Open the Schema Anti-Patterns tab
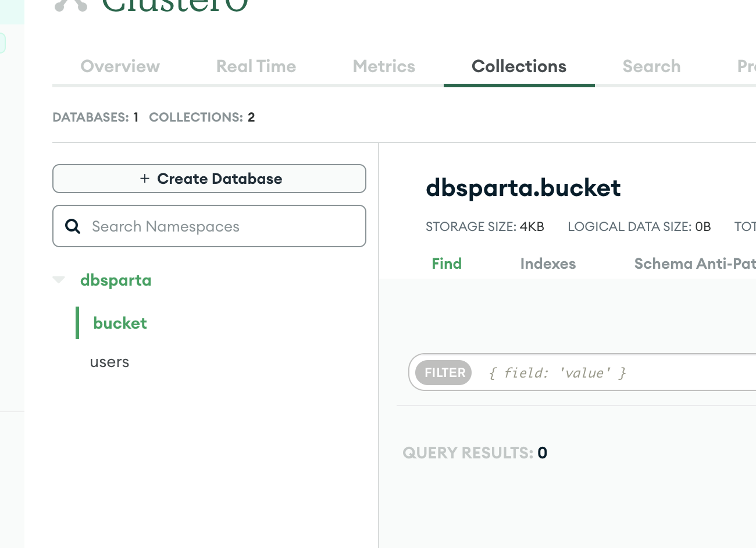The width and height of the screenshot is (756, 548). tap(695, 264)
